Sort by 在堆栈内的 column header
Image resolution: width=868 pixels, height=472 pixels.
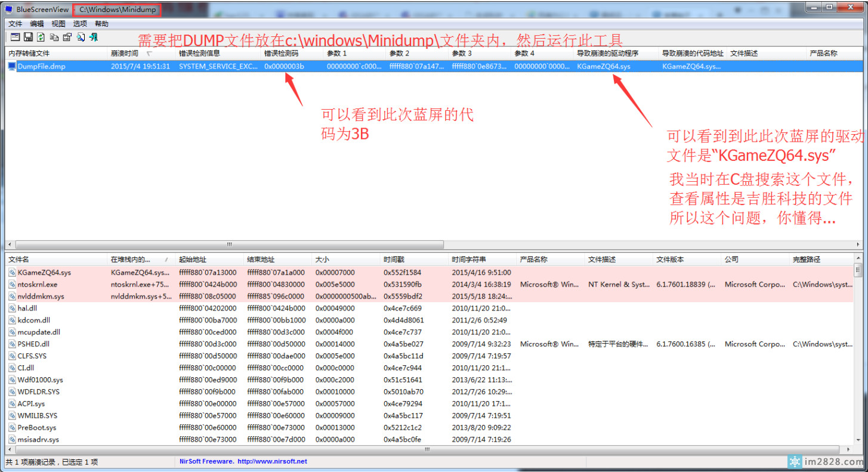click(x=131, y=260)
